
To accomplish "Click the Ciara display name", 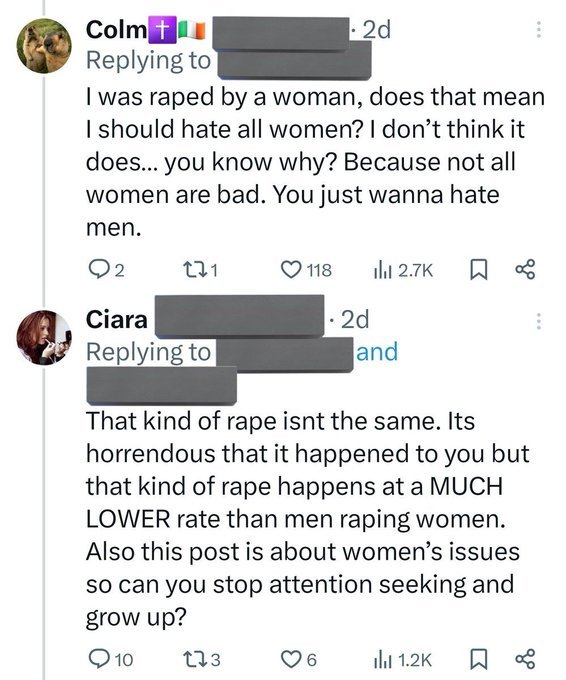I will pyautogui.click(x=116, y=320).
